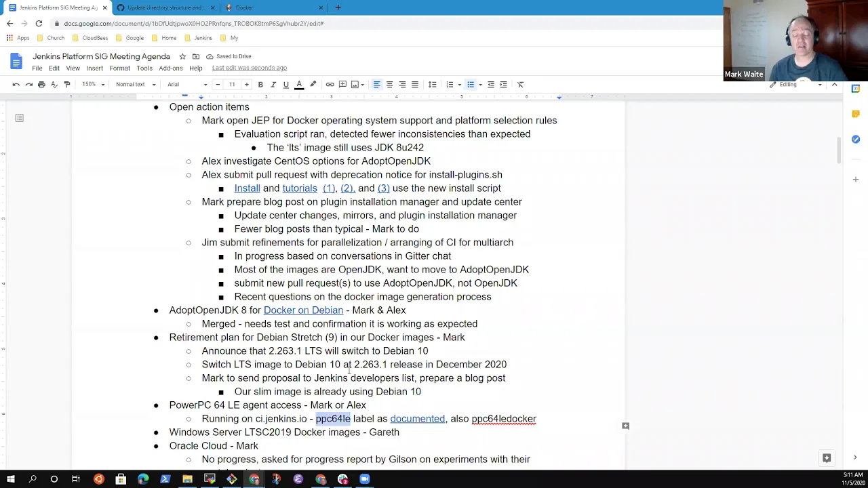This screenshot has height=488, width=868.
Task: Collapse the toolbar with the up chevron
Action: coord(834,85)
